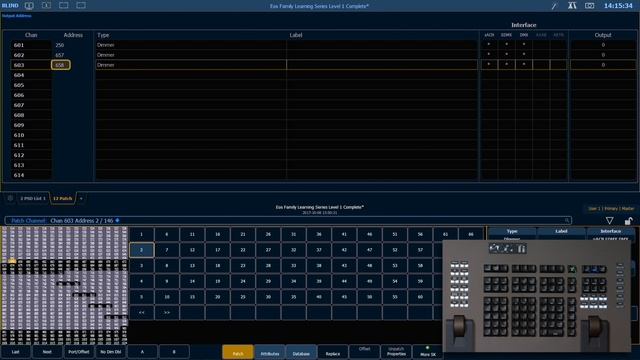Select the Interface tab in property panel

click(611, 231)
